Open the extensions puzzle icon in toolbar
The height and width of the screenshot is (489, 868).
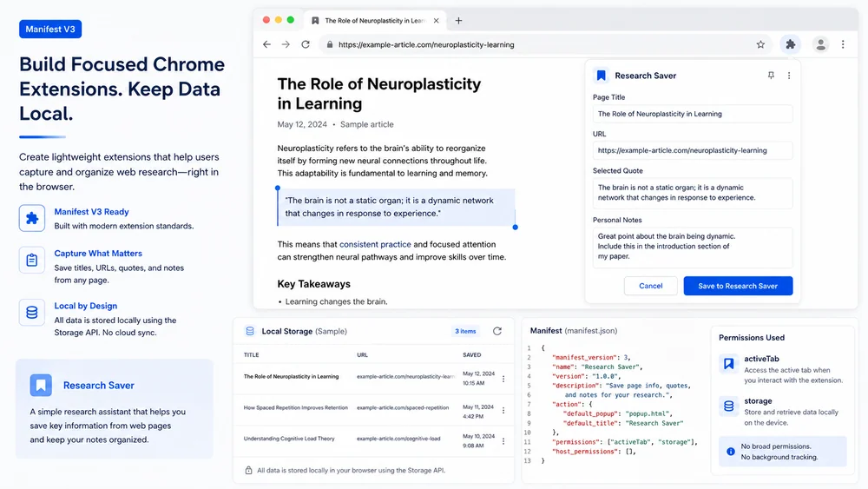coord(791,44)
